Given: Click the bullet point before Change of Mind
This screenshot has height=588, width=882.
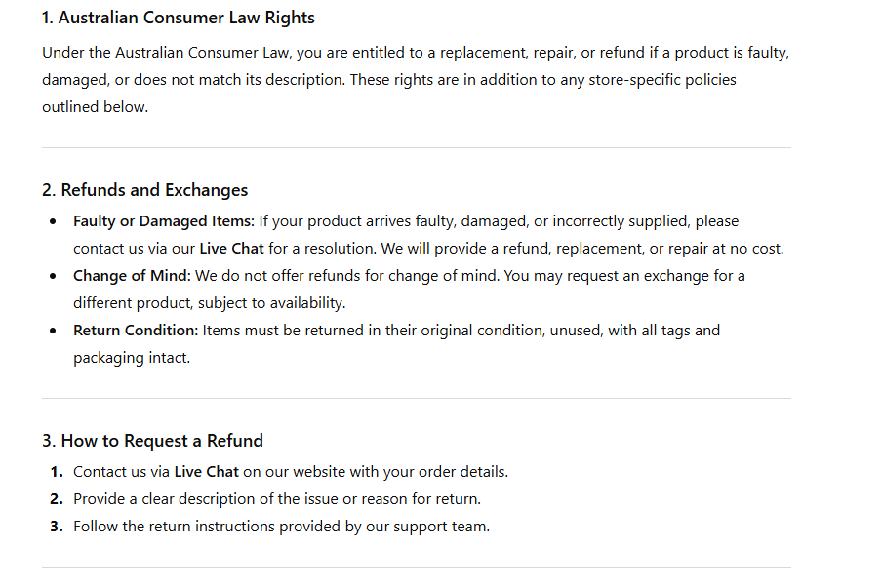Looking at the screenshot, I should pyautogui.click(x=53, y=277).
